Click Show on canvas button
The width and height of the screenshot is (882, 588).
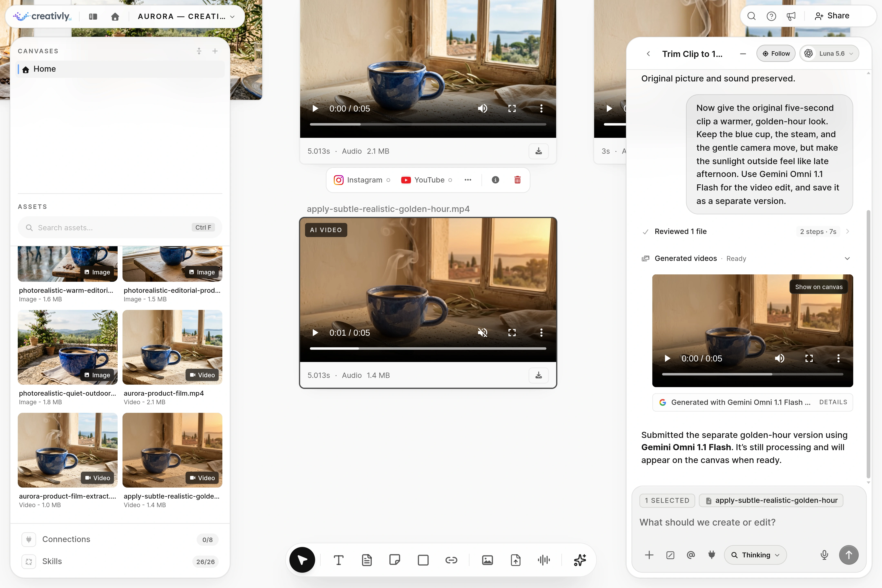pos(819,287)
